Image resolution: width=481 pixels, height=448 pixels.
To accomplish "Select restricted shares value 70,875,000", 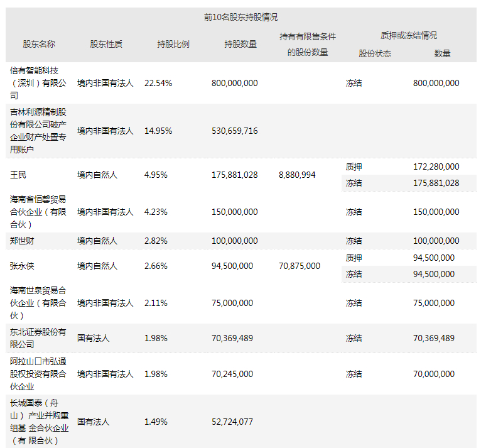I will coord(300,266).
